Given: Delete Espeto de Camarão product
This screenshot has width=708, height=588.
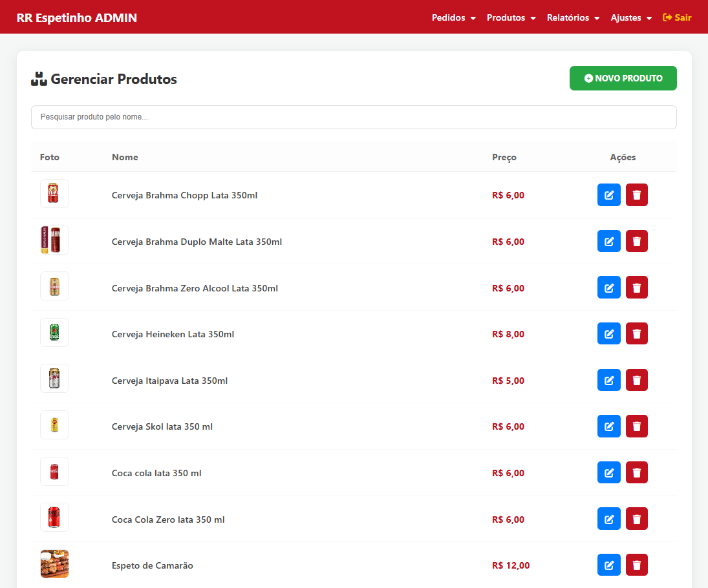Looking at the screenshot, I should point(637,565).
